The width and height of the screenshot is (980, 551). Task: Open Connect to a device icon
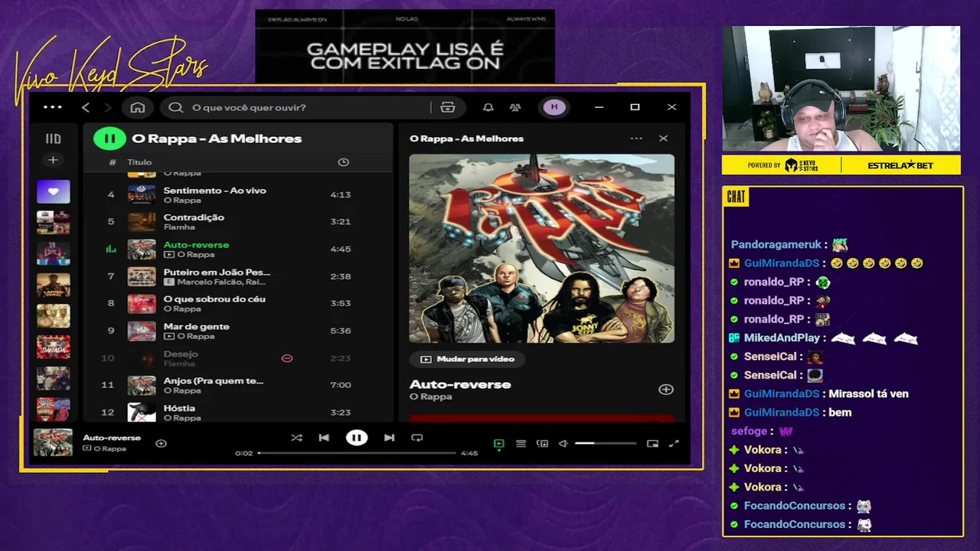click(542, 443)
